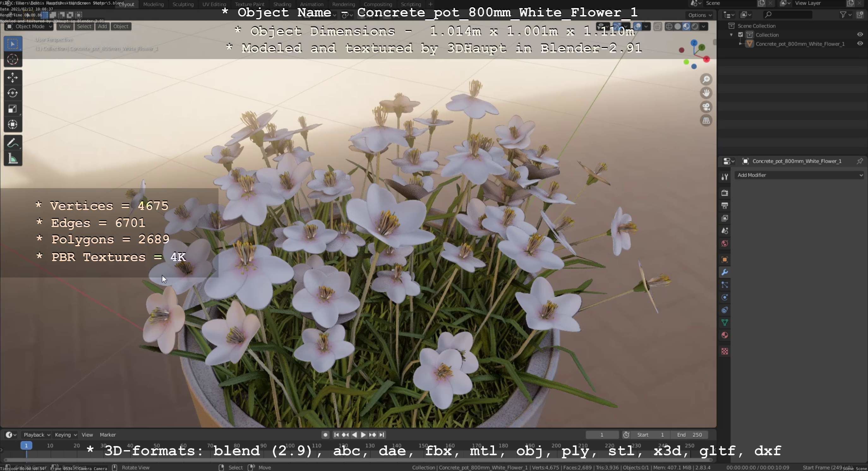Toggle Collection eye visibility icon
The height and width of the screenshot is (471, 868).
coord(859,35)
